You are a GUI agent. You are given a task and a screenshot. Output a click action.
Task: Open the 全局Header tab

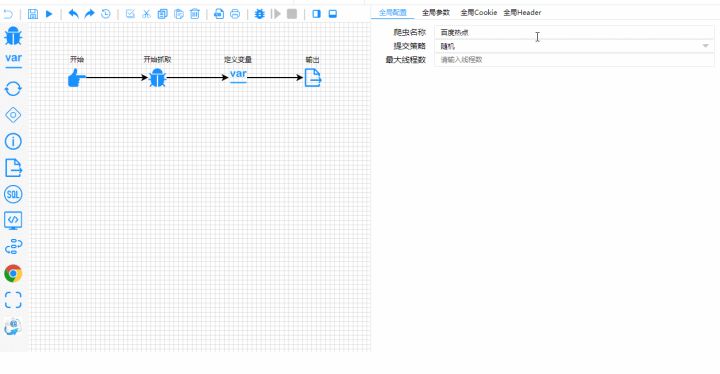click(522, 12)
